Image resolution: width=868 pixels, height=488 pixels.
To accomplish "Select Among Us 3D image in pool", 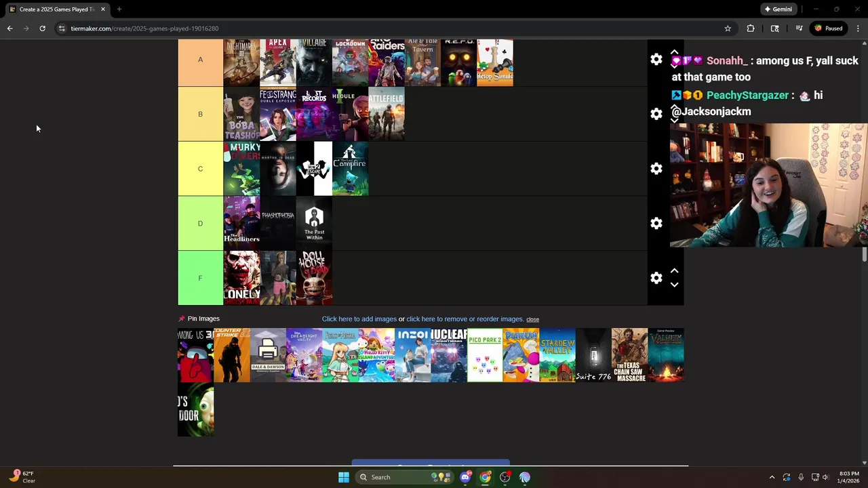I will [x=195, y=355].
